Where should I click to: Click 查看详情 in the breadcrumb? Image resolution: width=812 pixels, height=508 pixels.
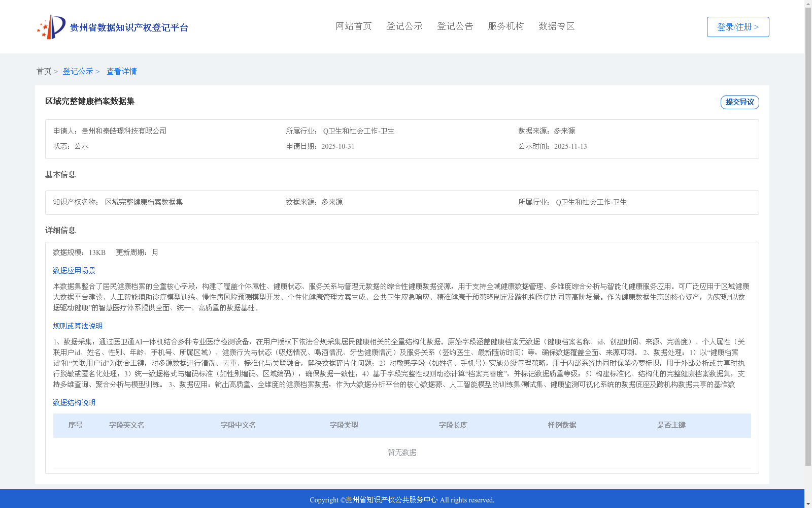pyautogui.click(x=121, y=72)
